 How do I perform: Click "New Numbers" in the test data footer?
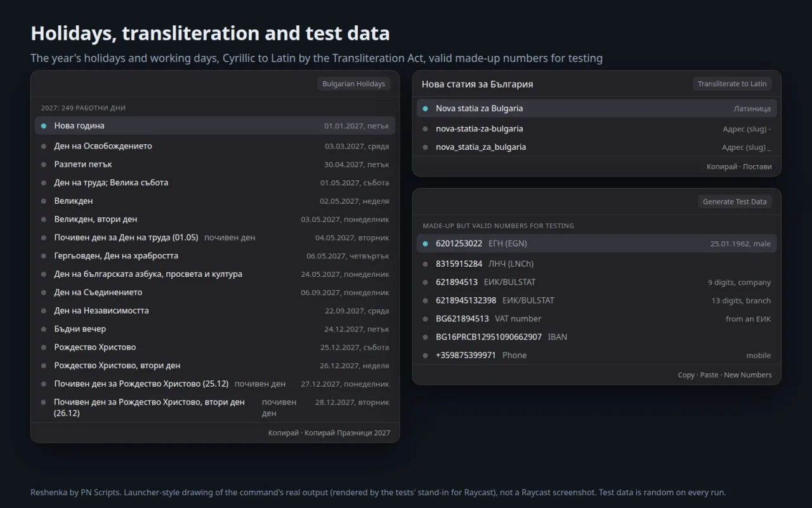748,375
